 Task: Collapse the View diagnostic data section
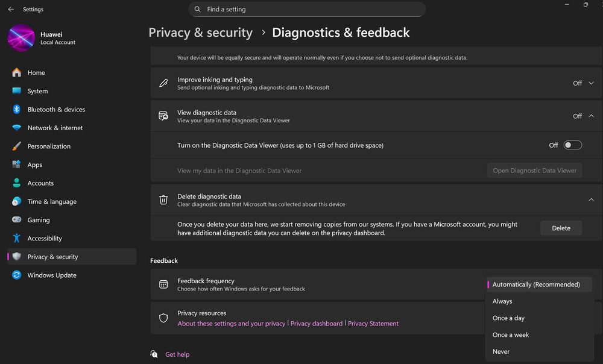(x=591, y=116)
